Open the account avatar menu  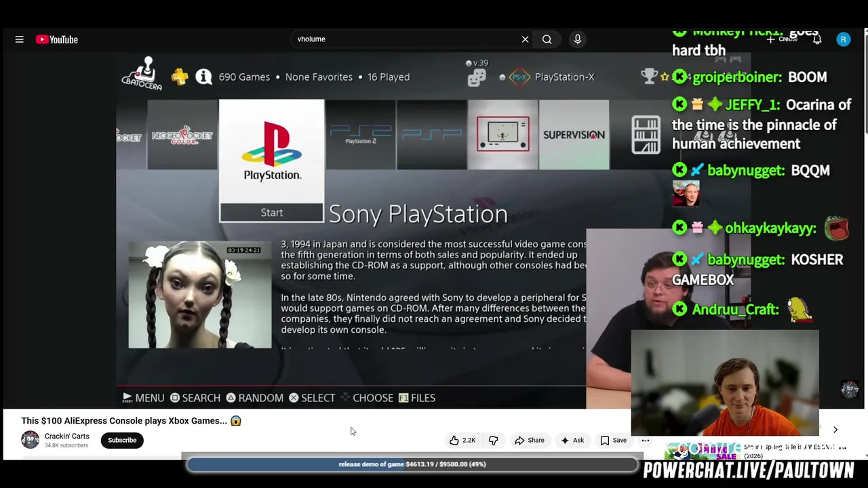tap(844, 39)
